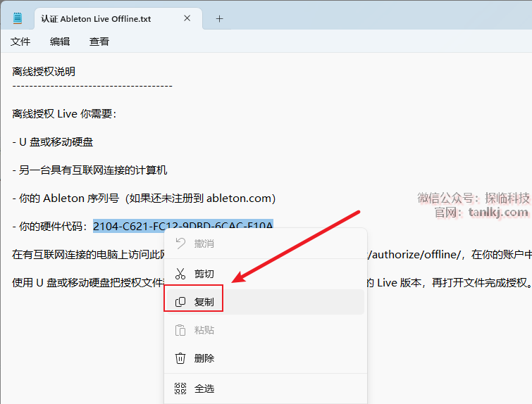The image size is (532, 404).
Task: Choose 剪切 in the context menu
Action: tap(266, 274)
